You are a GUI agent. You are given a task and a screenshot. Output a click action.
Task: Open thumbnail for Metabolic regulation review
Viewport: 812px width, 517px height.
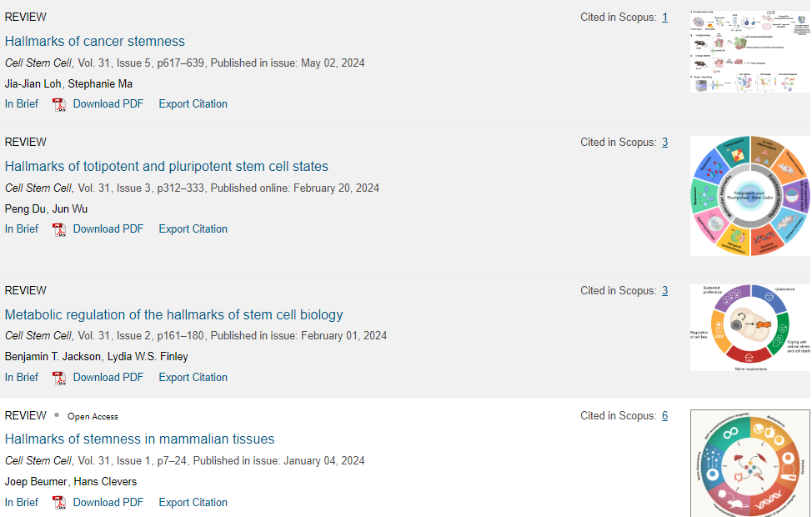pyautogui.click(x=749, y=328)
